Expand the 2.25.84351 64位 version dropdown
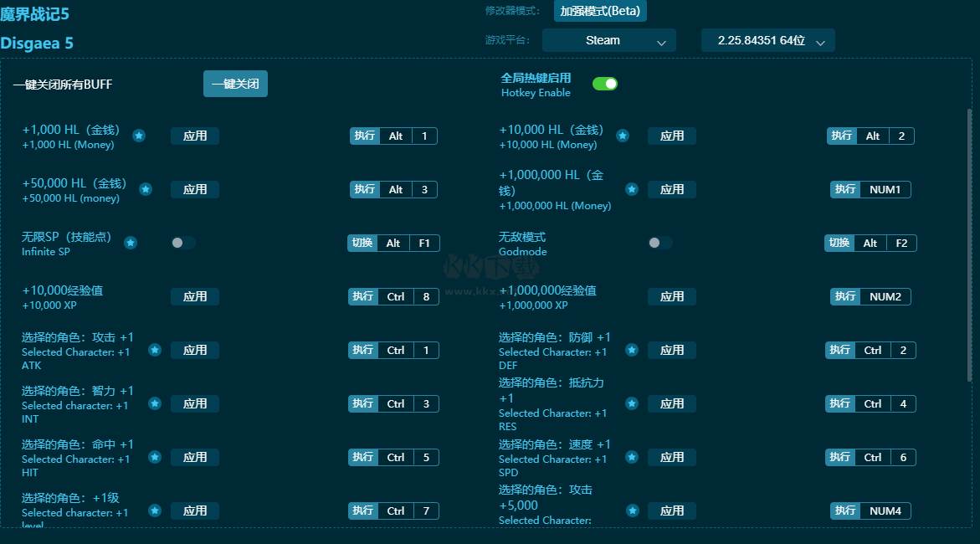The width and height of the screenshot is (980, 544). 768,40
